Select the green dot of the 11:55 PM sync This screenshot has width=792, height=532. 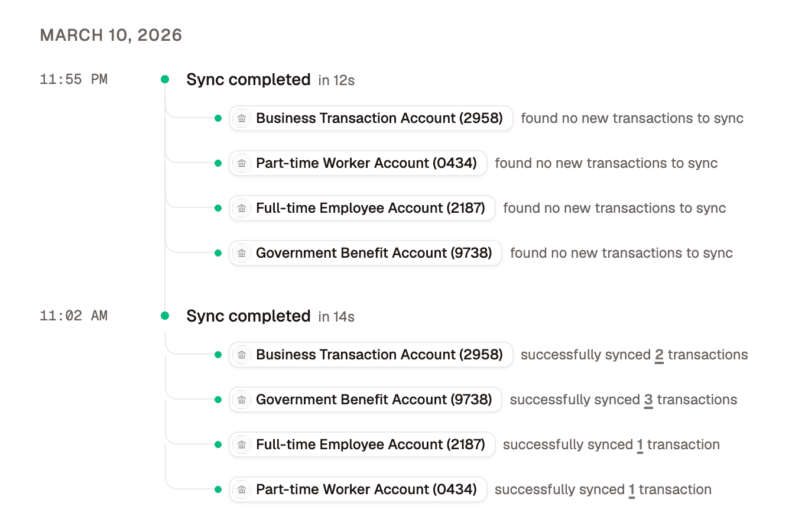tap(165, 79)
